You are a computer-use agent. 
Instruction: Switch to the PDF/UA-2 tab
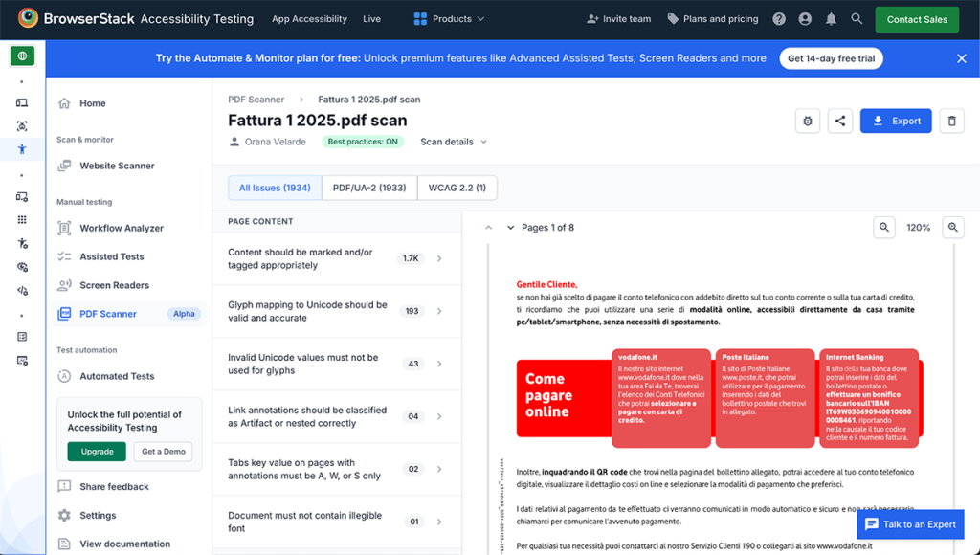point(369,188)
